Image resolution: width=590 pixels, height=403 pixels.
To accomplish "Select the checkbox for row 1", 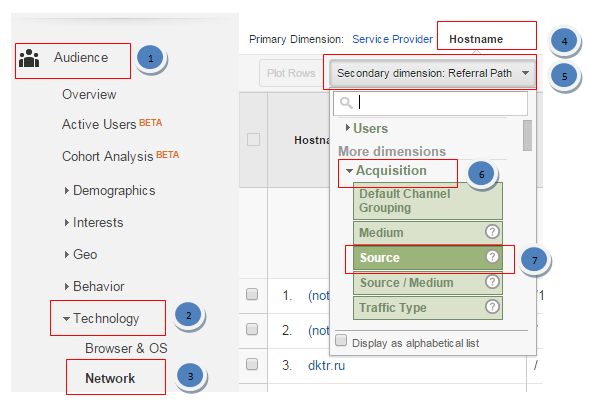I will [252, 294].
